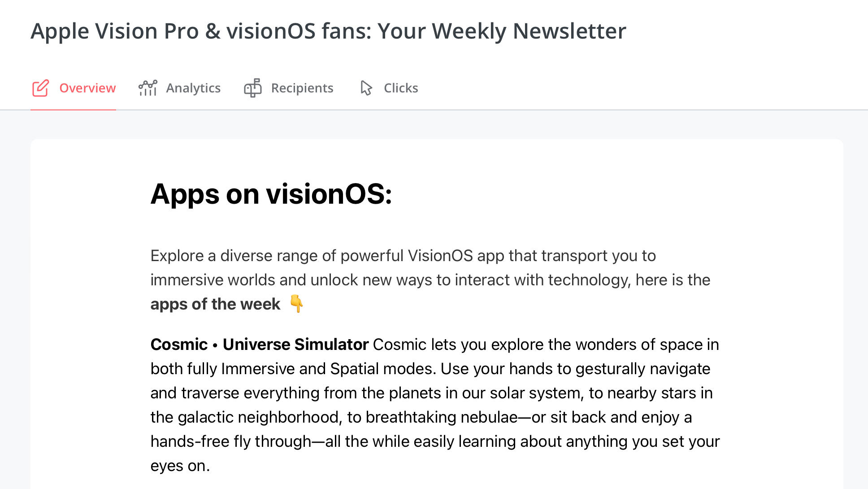Click the words "eyes on." ending the paragraph
This screenshot has height=489, width=868.
pos(180,466)
